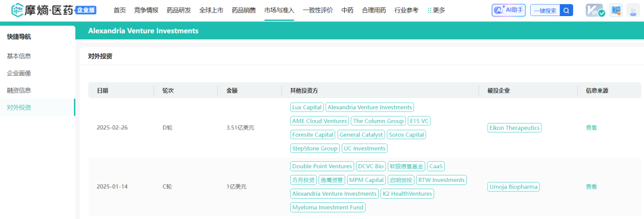Go to 首页 in top navigation
Viewport: 644px width, 219px height.
coord(119,10)
